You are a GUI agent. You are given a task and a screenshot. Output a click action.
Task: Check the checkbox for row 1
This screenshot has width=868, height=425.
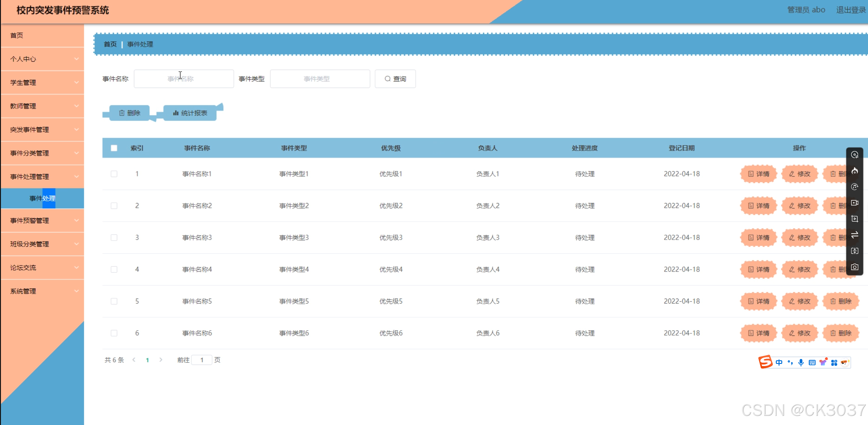tap(114, 174)
